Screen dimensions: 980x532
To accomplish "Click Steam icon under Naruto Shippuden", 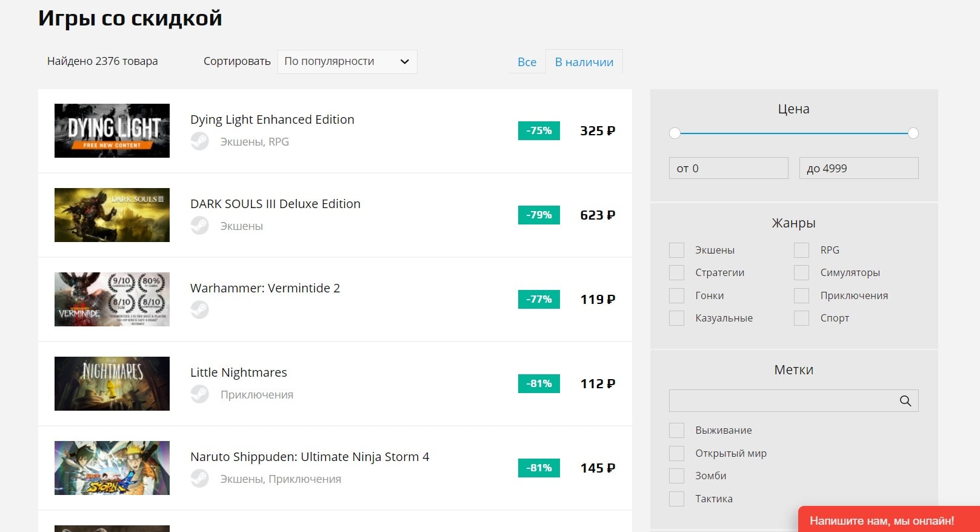I will point(199,479).
